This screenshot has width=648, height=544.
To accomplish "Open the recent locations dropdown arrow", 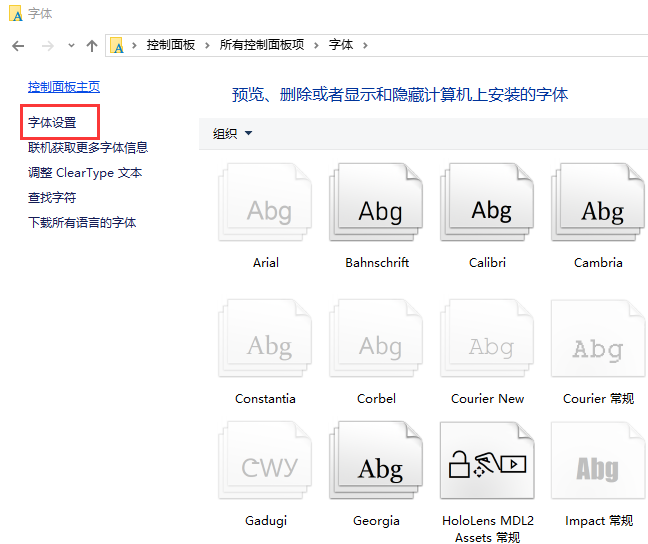I will [x=71, y=45].
